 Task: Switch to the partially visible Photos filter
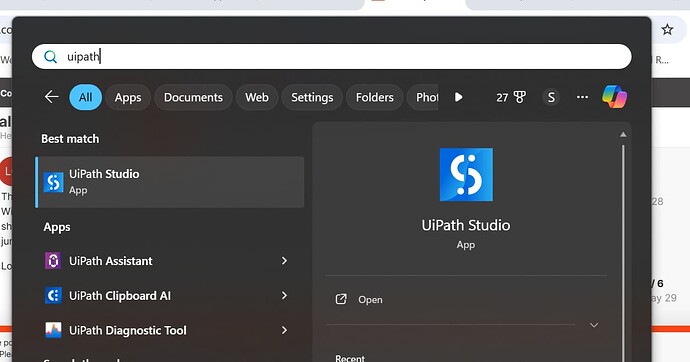pyautogui.click(x=422, y=97)
